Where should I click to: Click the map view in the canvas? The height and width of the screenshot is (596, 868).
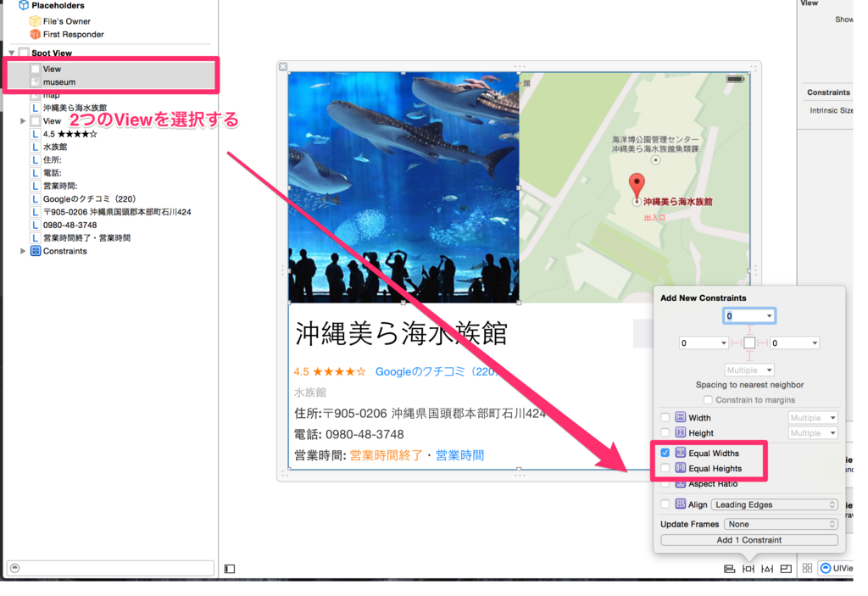634,187
